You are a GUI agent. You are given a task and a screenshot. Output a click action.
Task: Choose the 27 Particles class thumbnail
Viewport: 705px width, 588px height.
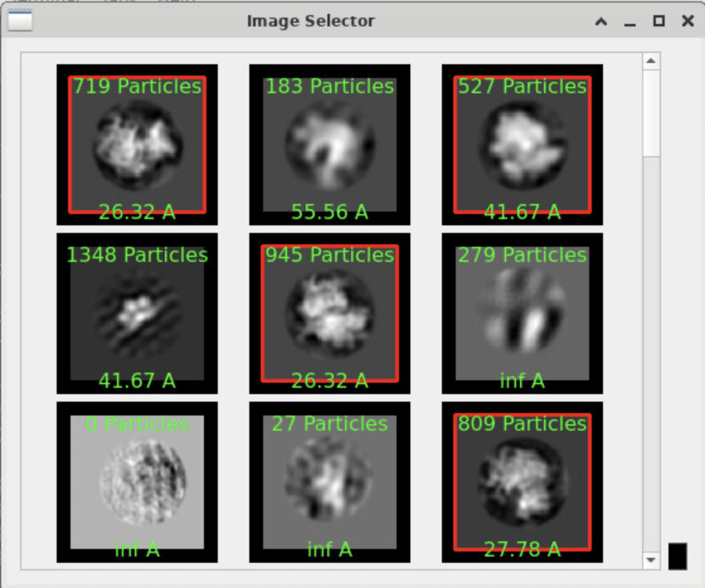[x=330, y=482]
